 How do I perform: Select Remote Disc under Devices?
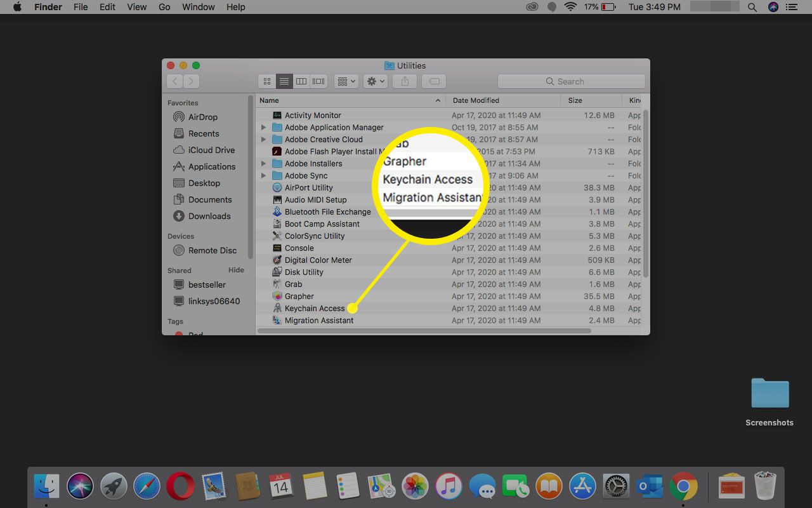[x=205, y=250]
